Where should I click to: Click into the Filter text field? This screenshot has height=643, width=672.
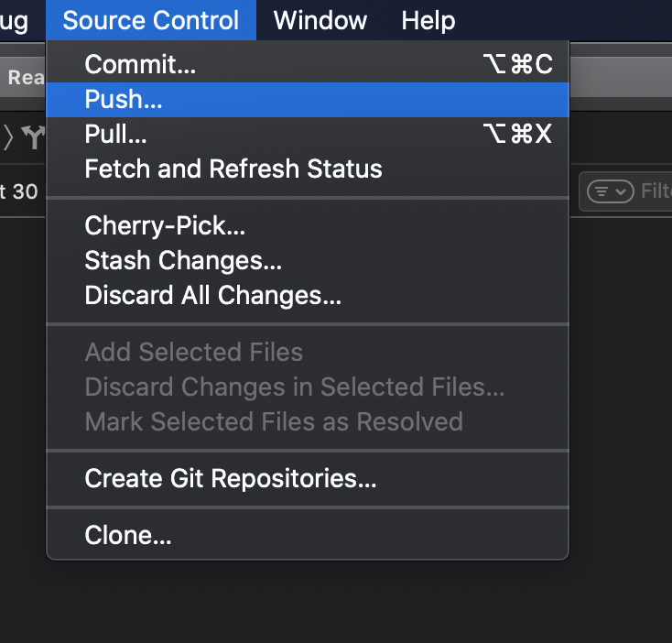(x=656, y=191)
